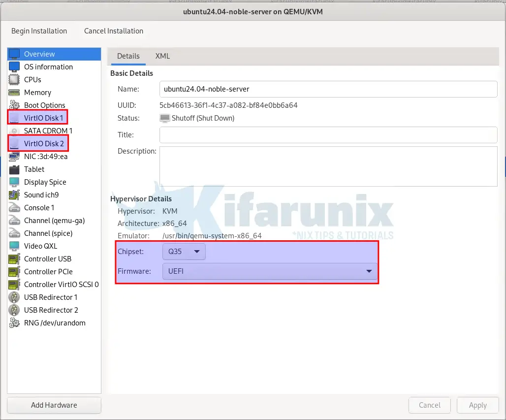Click Cancel Installation
The image size is (506, 420).
(x=114, y=31)
